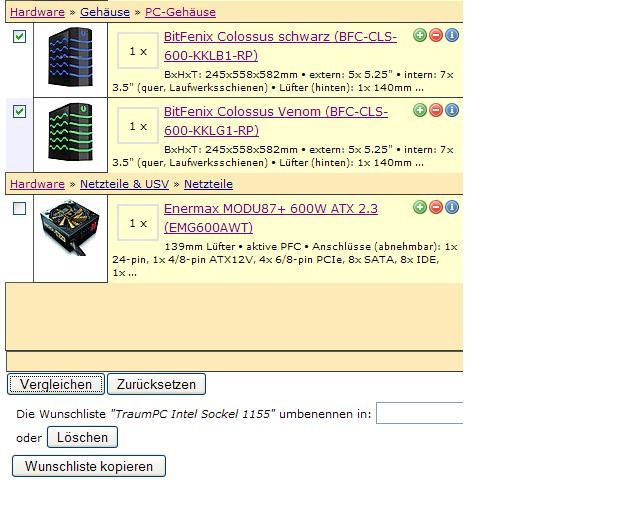Edit quantity field of BitFenix Colossus Venom
This screenshot has width=640, height=512.
point(138,126)
